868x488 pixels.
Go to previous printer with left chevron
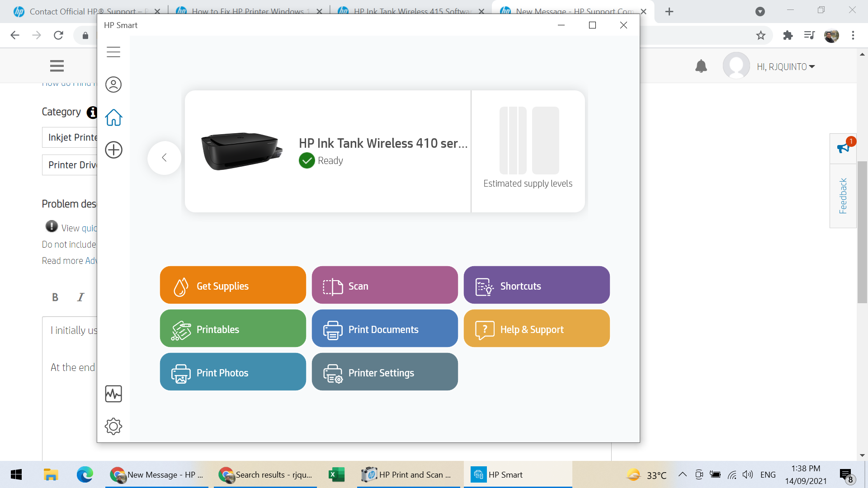(x=164, y=158)
